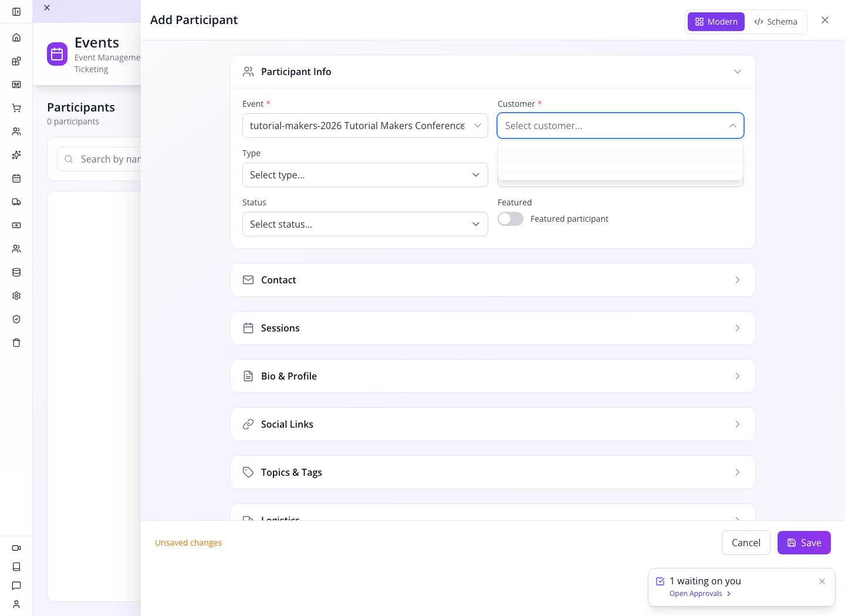Collapse the Participant Info section
845x616 pixels.
[x=493, y=72]
